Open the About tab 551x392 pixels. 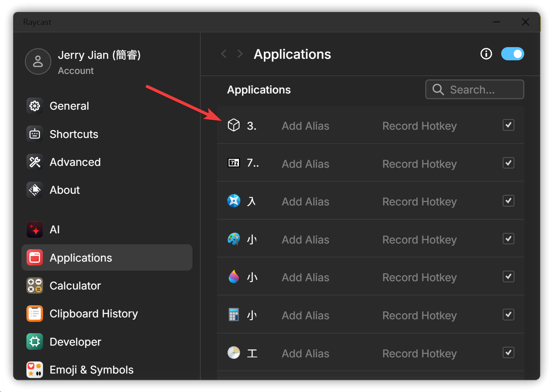(x=107, y=190)
